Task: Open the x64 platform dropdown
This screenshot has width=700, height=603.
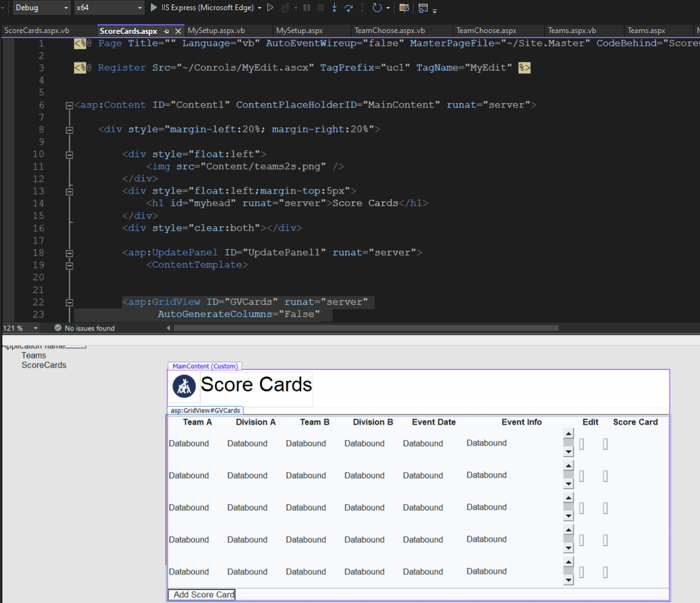Action: (109, 8)
